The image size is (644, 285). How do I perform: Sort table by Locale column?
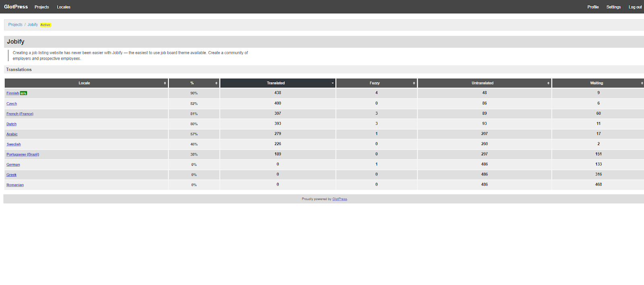(86, 83)
